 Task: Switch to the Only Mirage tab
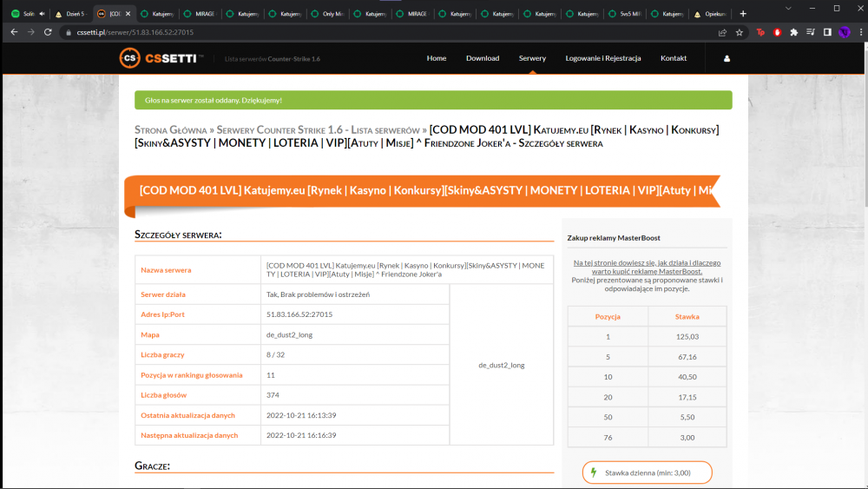point(328,14)
